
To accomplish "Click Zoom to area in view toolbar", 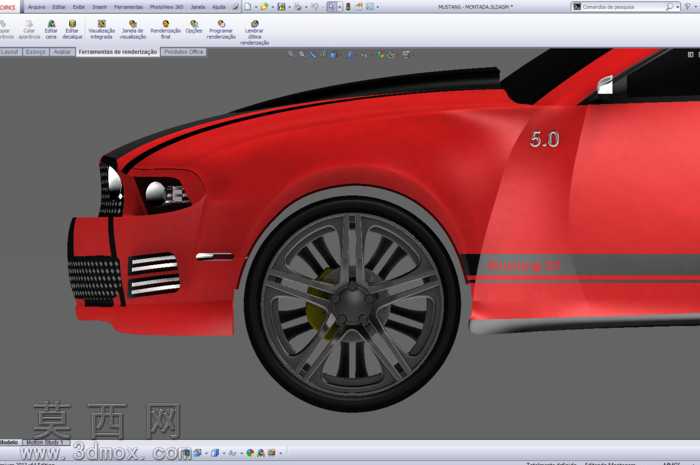I will point(302,54).
